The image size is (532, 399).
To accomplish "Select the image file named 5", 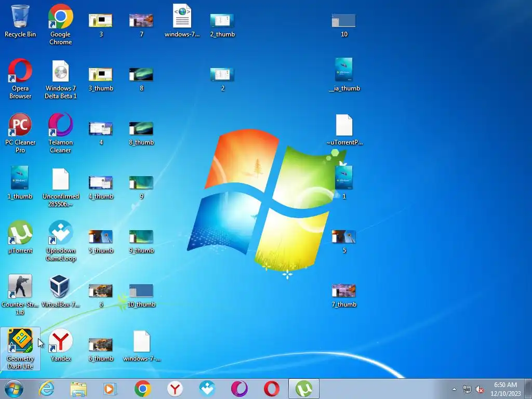I will tap(344, 242).
